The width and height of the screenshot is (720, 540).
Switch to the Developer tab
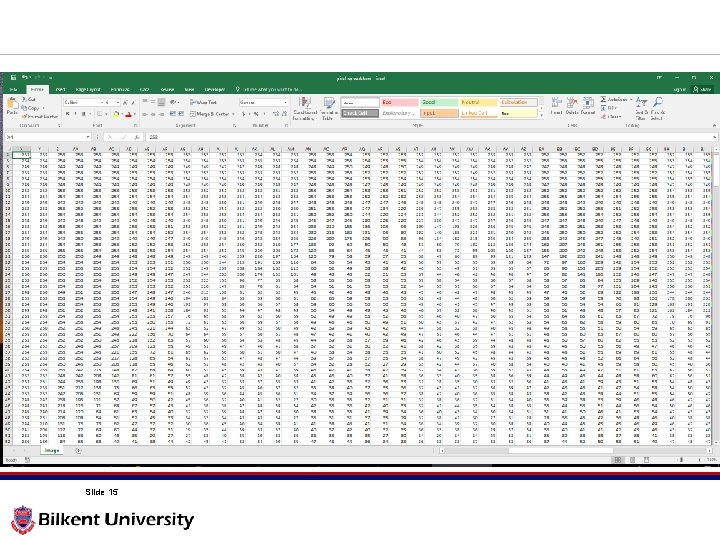coord(214,89)
